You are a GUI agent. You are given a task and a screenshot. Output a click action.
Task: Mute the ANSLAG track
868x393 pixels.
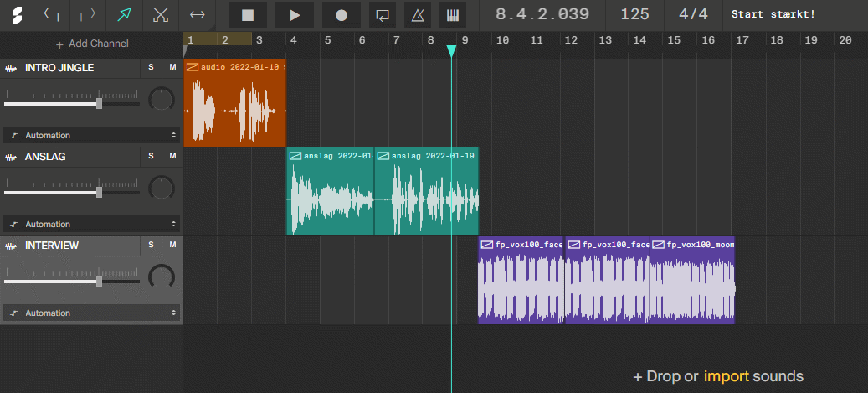click(x=172, y=156)
